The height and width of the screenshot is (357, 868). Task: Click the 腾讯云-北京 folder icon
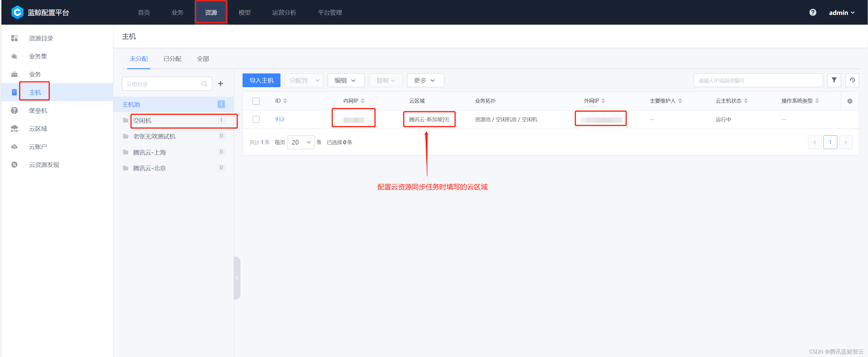coord(125,168)
